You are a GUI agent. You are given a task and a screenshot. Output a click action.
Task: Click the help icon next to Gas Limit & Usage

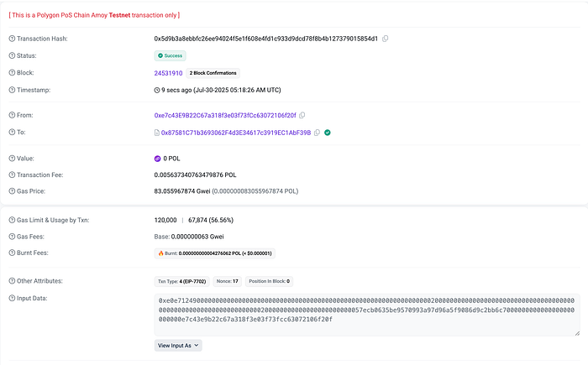[12, 220]
